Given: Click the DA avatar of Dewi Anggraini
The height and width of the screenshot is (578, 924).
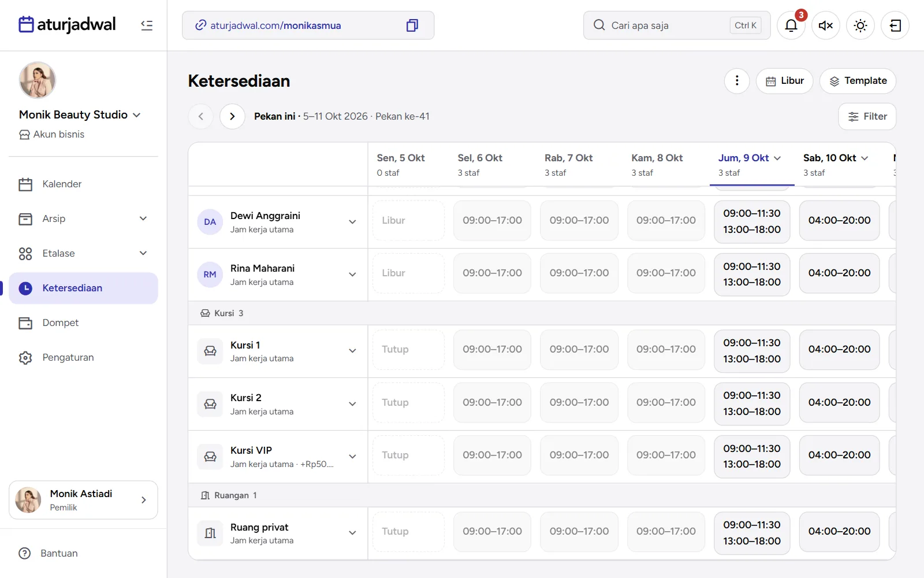Looking at the screenshot, I should point(210,222).
